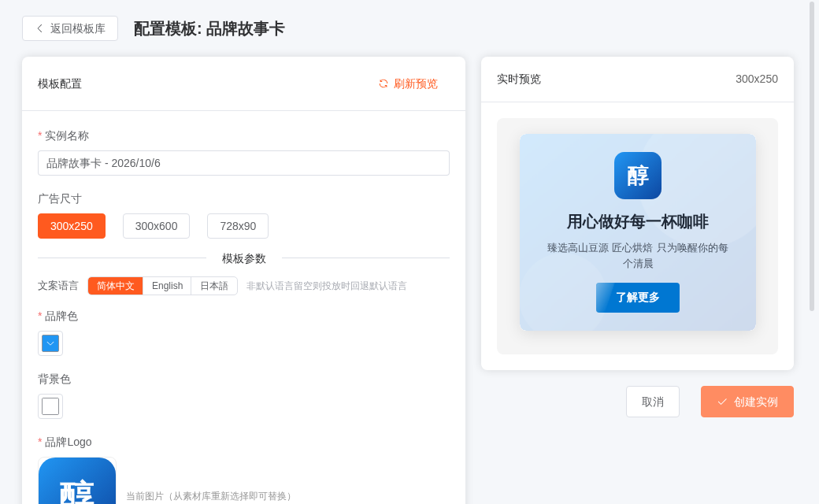
Task: Select the 300x600 ad size
Action: coord(156,226)
